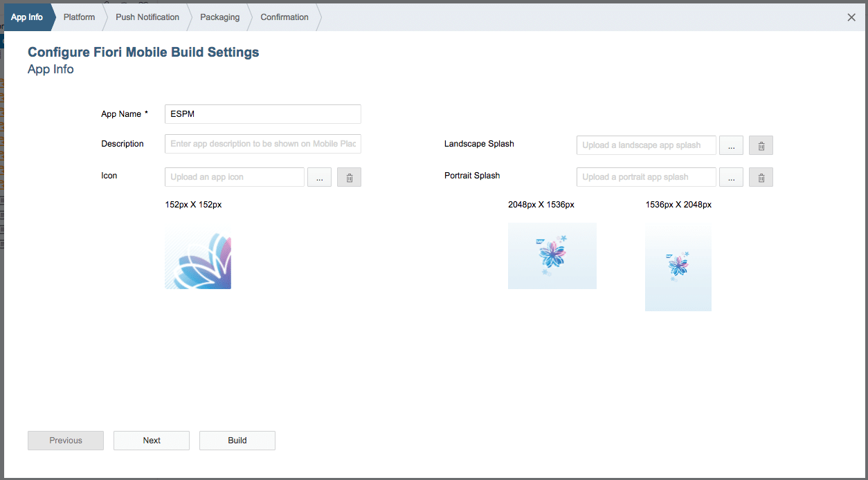Select the App Info step tab
Image resolution: width=868 pixels, height=480 pixels.
click(x=26, y=17)
